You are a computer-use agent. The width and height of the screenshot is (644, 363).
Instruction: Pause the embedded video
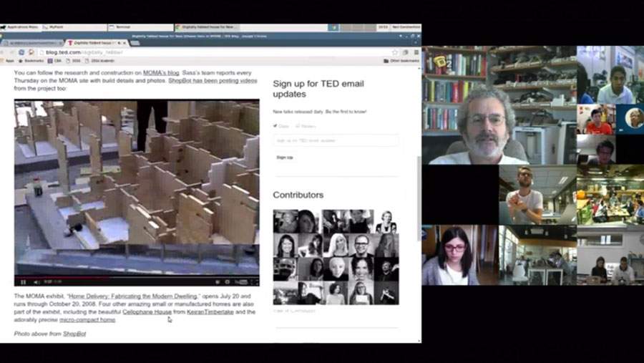coord(24,282)
